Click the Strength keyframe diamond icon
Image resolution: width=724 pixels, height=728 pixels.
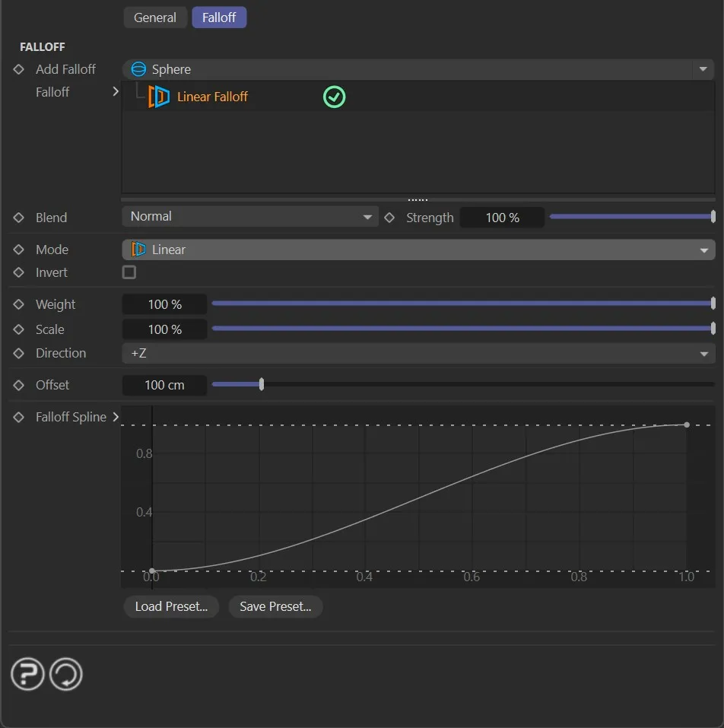pyautogui.click(x=389, y=218)
